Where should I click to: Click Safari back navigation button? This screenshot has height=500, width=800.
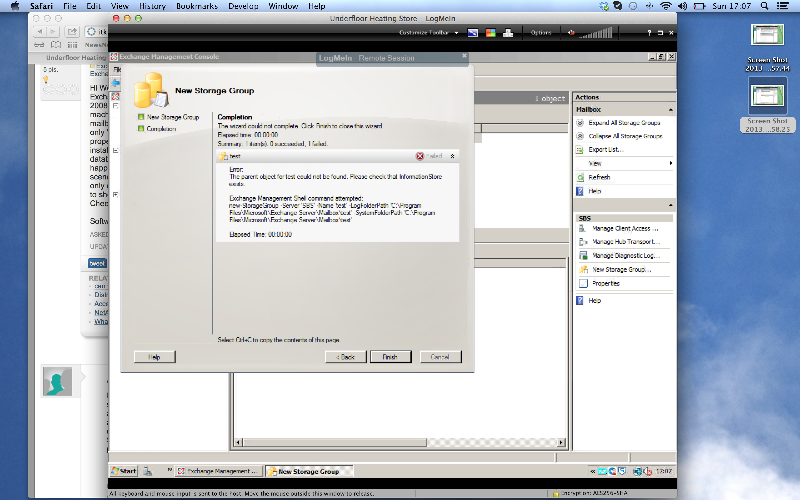(x=40, y=32)
